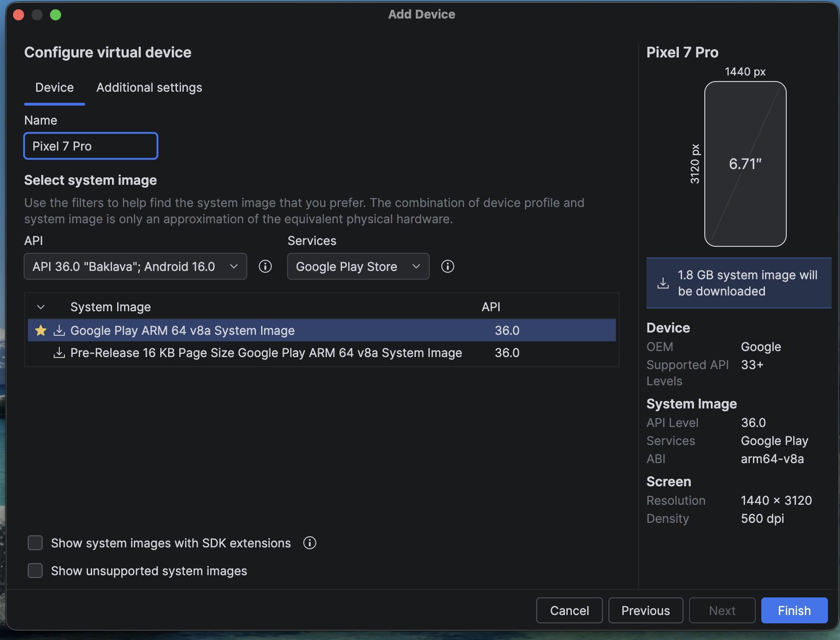Click the green maximize window button
The width and height of the screenshot is (840, 640).
point(56,15)
